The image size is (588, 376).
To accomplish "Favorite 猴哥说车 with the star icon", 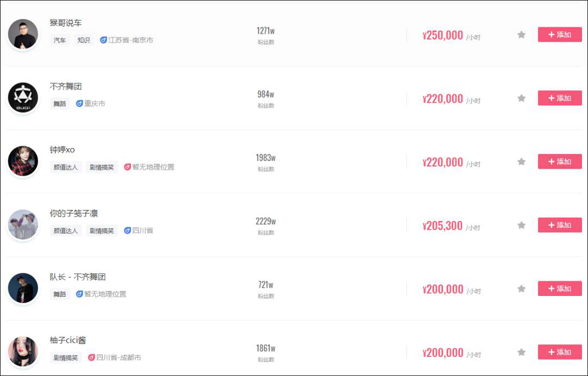I will pyautogui.click(x=522, y=35).
